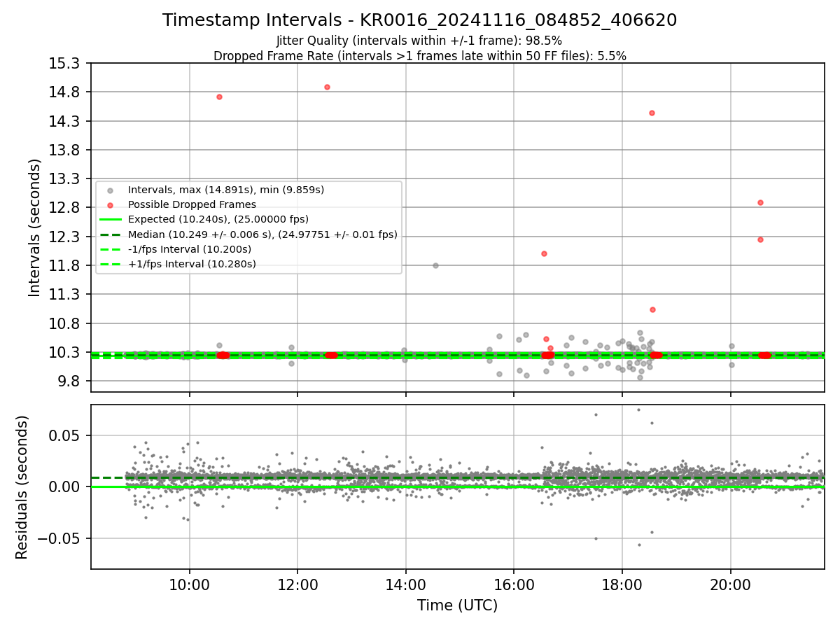Click the red point at 12.0s near 16:30
This screenshot has height=630, width=840.
pyautogui.click(x=544, y=253)
